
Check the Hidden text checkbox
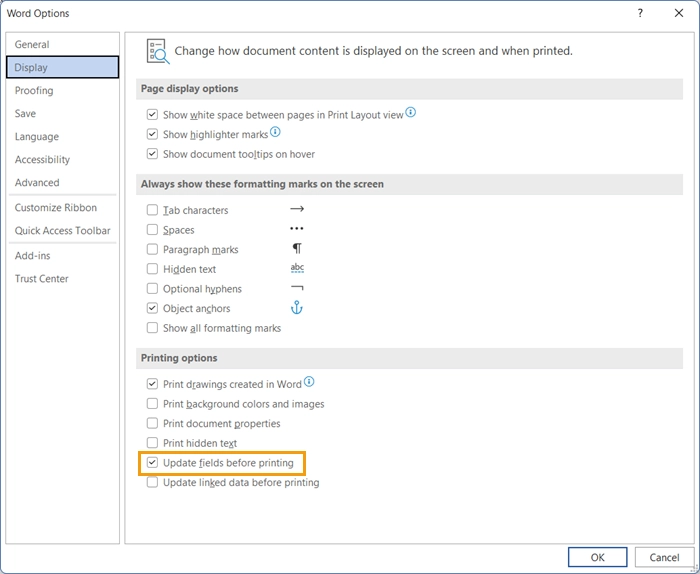[152, 269]
